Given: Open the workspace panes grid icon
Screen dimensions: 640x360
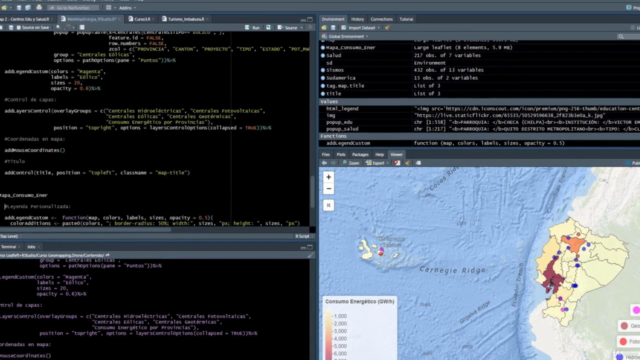Looking at the screenshot, I should pos(109,7).
